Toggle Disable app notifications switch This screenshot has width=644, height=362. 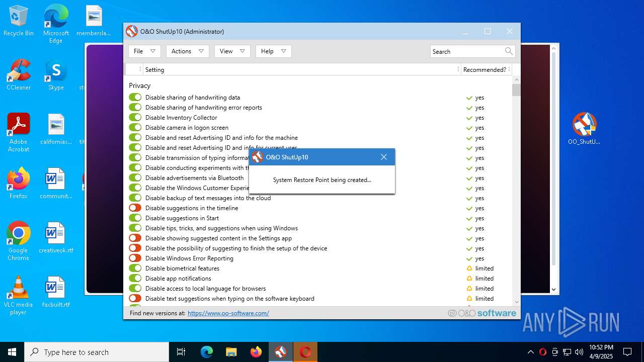coord(135,278)
